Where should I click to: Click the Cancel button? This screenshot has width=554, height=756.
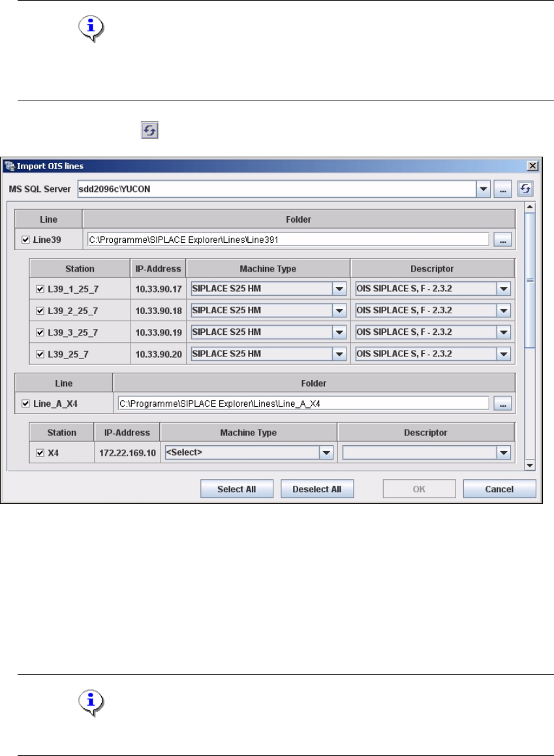tap(500, 489)
